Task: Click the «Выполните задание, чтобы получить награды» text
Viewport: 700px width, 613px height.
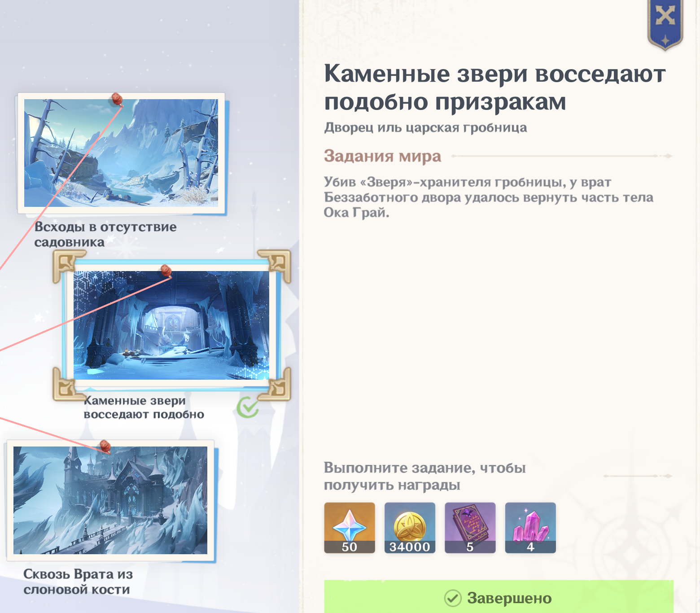Action: (425, 476)
